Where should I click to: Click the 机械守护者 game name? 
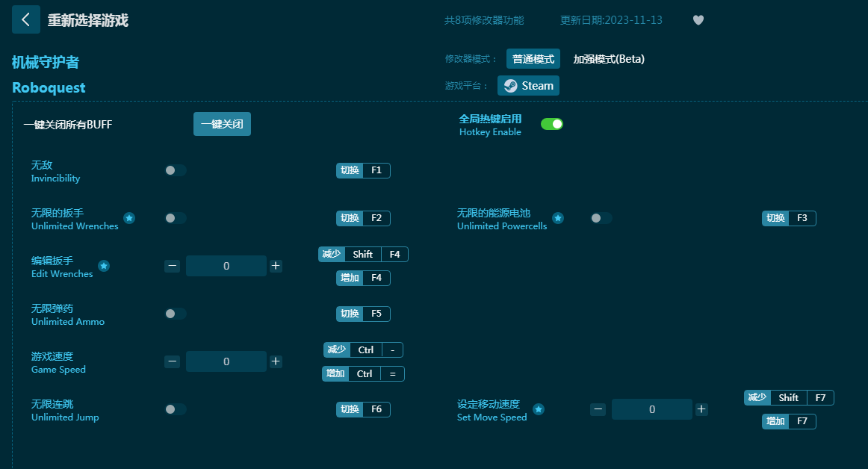(46, 63)
